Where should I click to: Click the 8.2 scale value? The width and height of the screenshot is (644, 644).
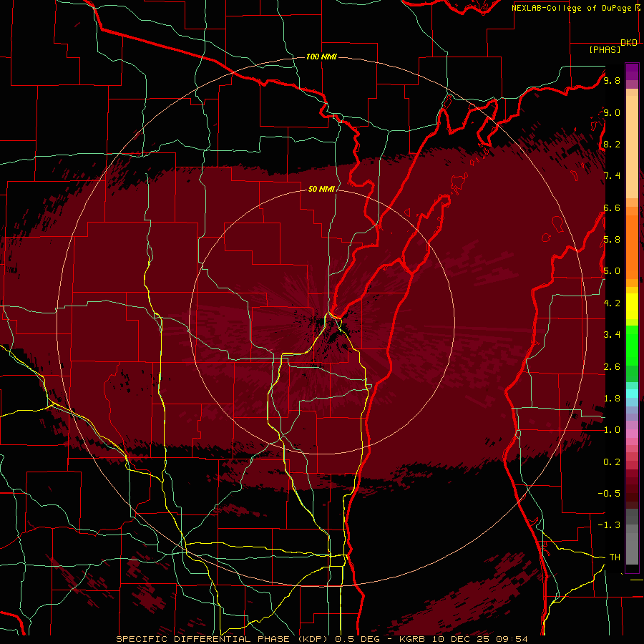point(612,144)
